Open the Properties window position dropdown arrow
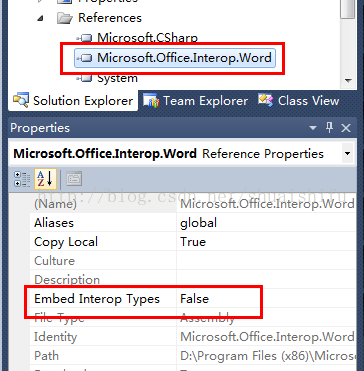Image resolution: width=364 pixels, height=371 pixels. (x=312, y=128)
